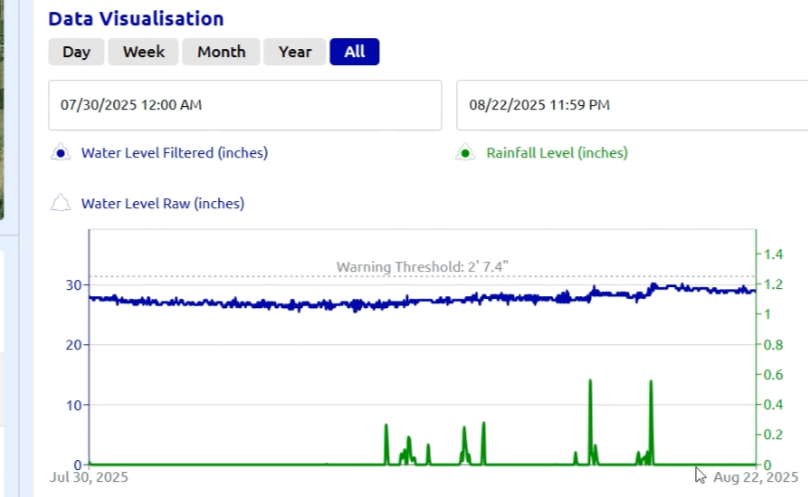Viewport: 808px width, 497px height.
Task: Click the 0.2 tick on rainfall axis
Action: [773, 435]
